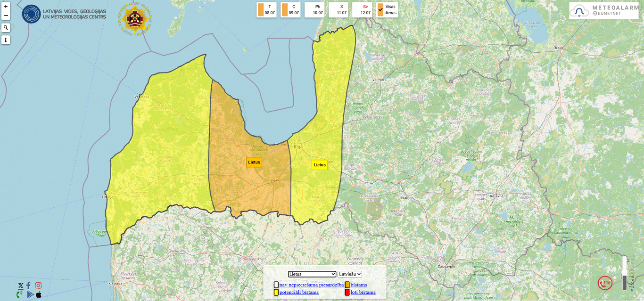Image resolution: width=644 pixels, height=301 pixels.
Task: Click the orange dangerous color swatch
Action: coord(347,285)
